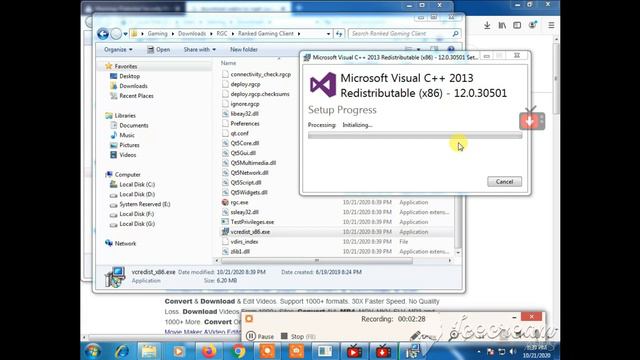This screenshot has width=640, height=360.
Task: Select the connectivity_check.rgcp file
Action: coord(260,74)
